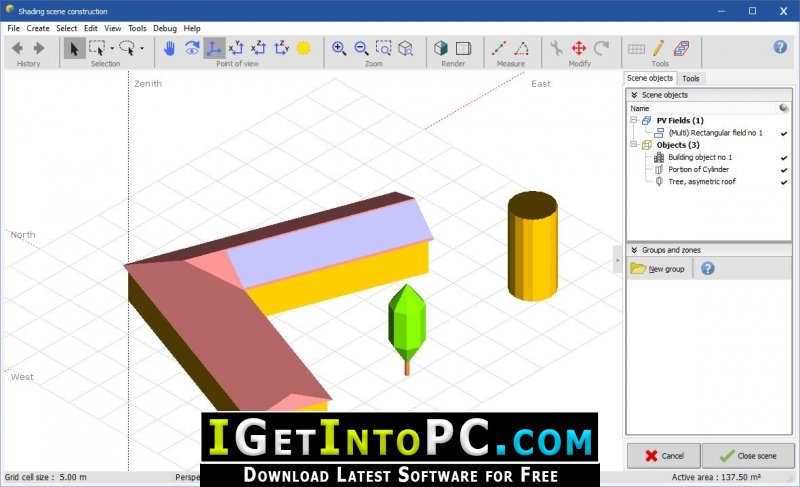This screenshot has width=800, height=487.
Task: Collapse the Scene objects section chevron
Action: point(634,95)
